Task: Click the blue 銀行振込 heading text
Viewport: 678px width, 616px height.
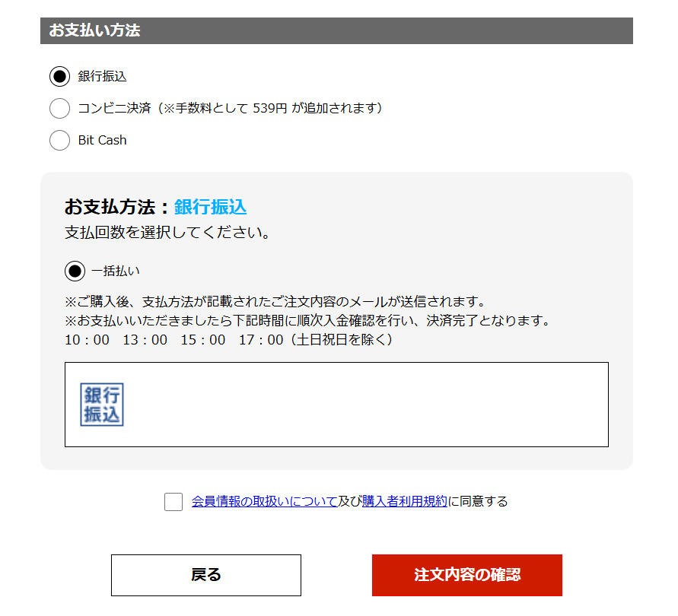Action: (x=210, y=207)
